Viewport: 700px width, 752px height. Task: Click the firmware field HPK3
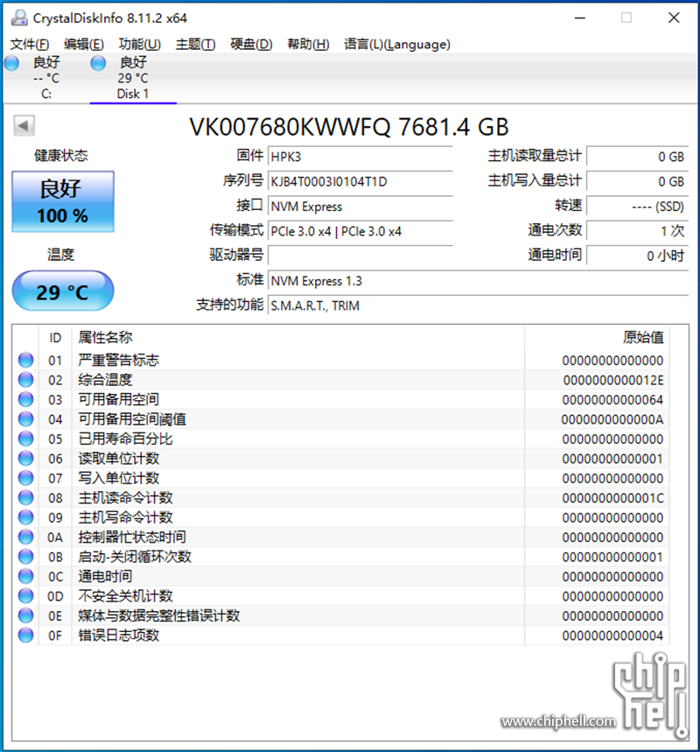click(x=360, y=157)
